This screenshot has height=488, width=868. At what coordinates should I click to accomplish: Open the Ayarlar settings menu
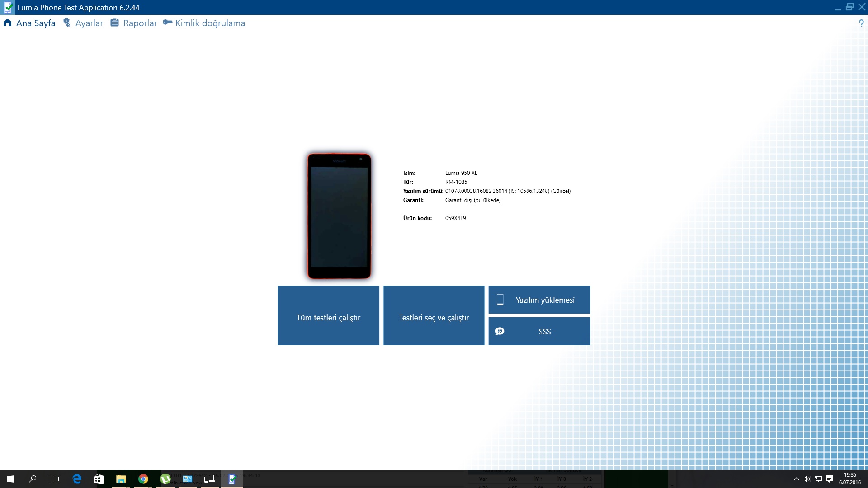click(89, 23)
